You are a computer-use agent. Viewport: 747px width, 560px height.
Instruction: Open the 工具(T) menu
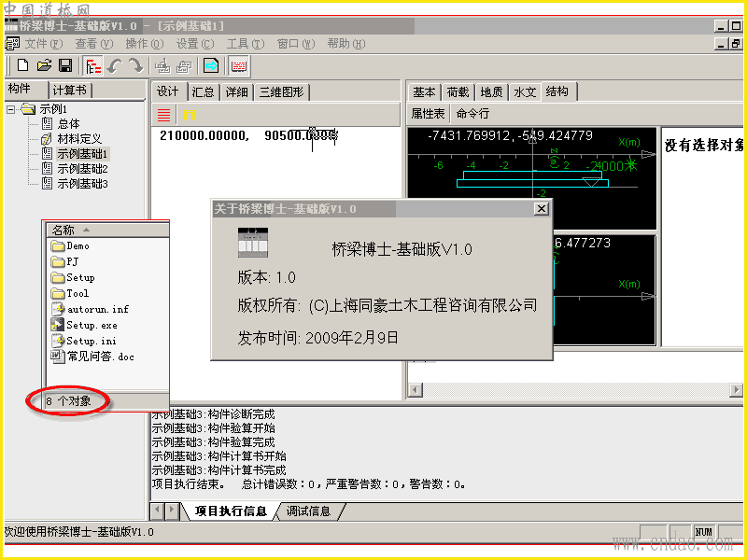pos(245,44)
